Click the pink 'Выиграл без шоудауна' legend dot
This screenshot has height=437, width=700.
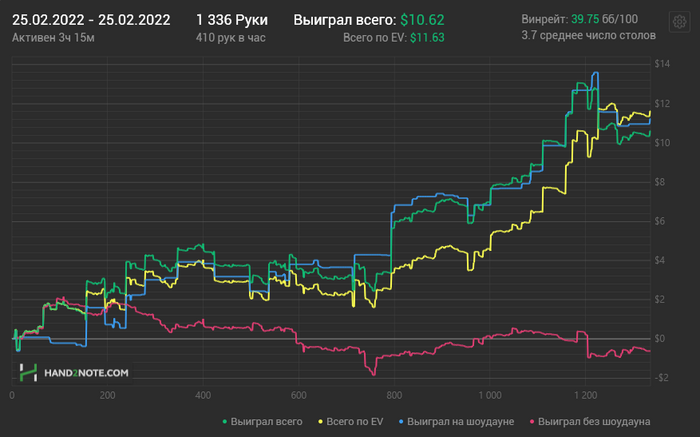tap(532, 421)
